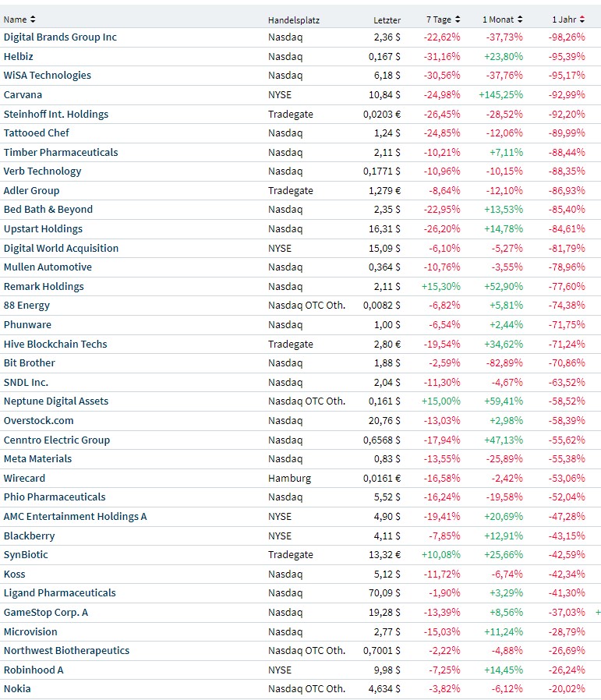
Task: Click the Handelsplatz column header
Action: (x=293, y=19)
